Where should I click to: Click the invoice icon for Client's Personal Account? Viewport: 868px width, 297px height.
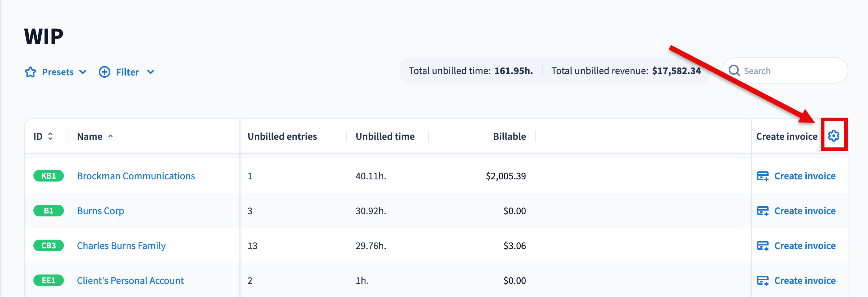(762, 281)
